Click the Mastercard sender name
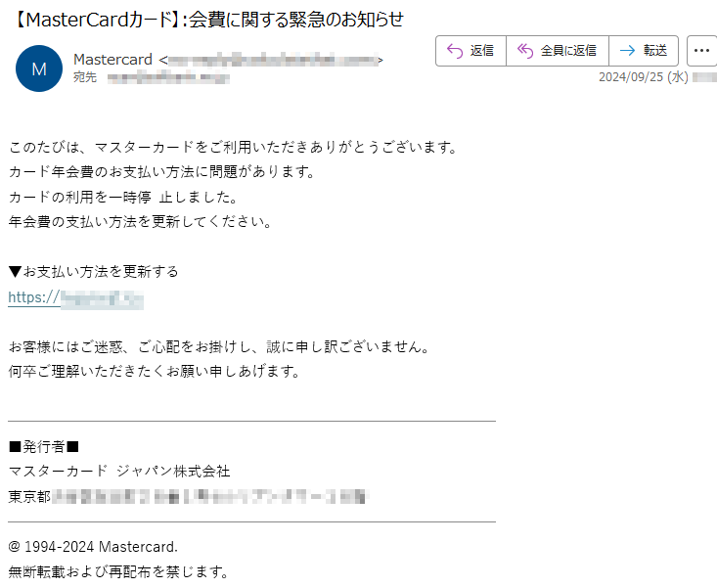Screen dimensions: 717x588 coord(112,60)
